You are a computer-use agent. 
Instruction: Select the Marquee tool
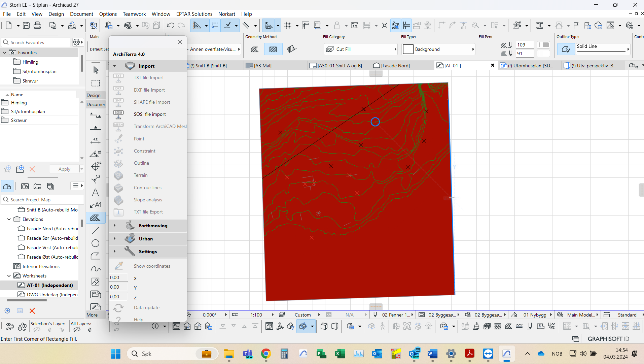click(96, 83)
